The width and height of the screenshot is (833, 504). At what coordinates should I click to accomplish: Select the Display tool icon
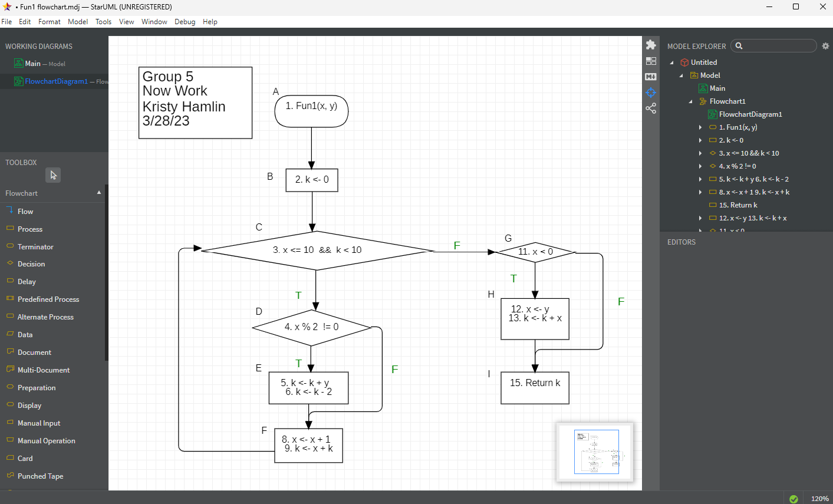(10, 404)
